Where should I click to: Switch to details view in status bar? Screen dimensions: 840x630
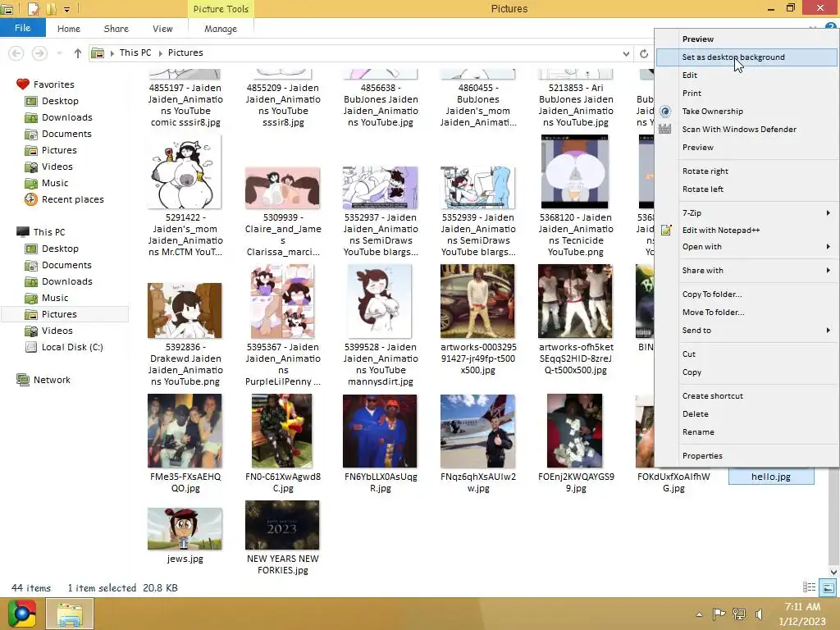[809, 587]
